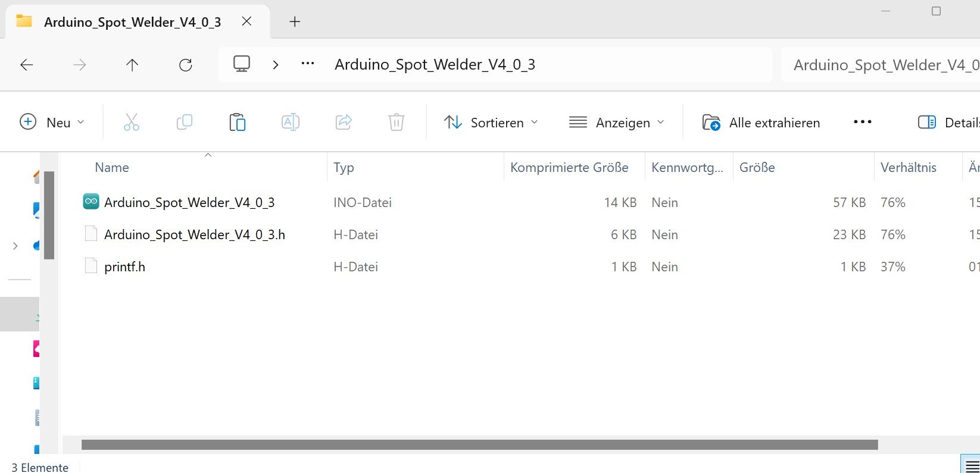The image size is (980, 473).
Task: Click the navigation pane vertical scrollbar
Action: tap(49, 215)
